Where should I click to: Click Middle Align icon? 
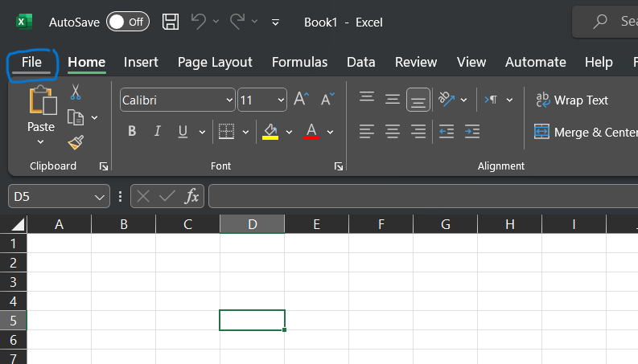(393, 99)
